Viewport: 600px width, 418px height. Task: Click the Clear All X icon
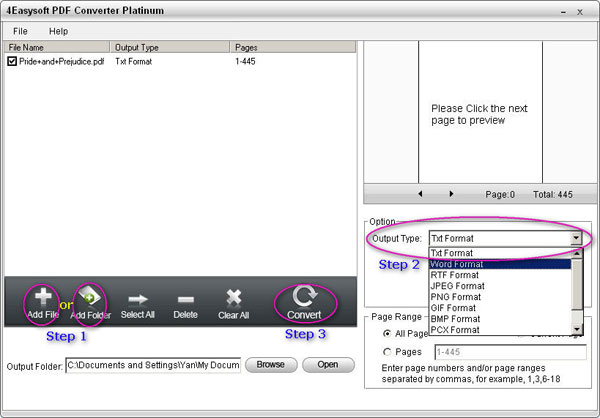[233, 298]
